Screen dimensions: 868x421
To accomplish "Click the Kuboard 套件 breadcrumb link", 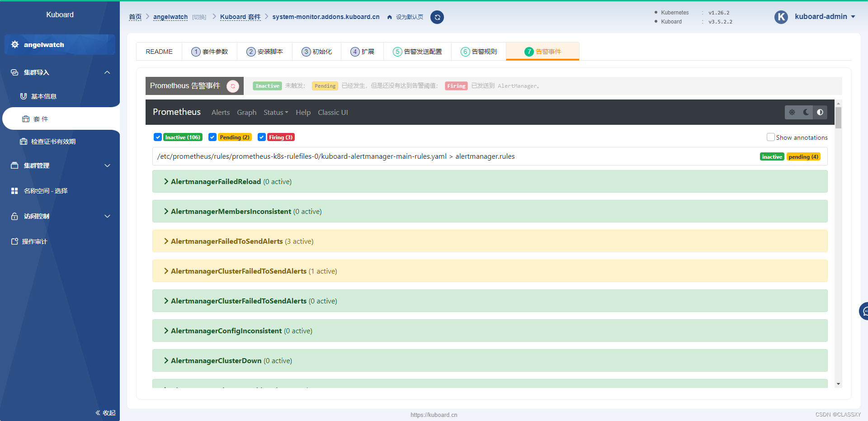I will (x=241, y=17).
